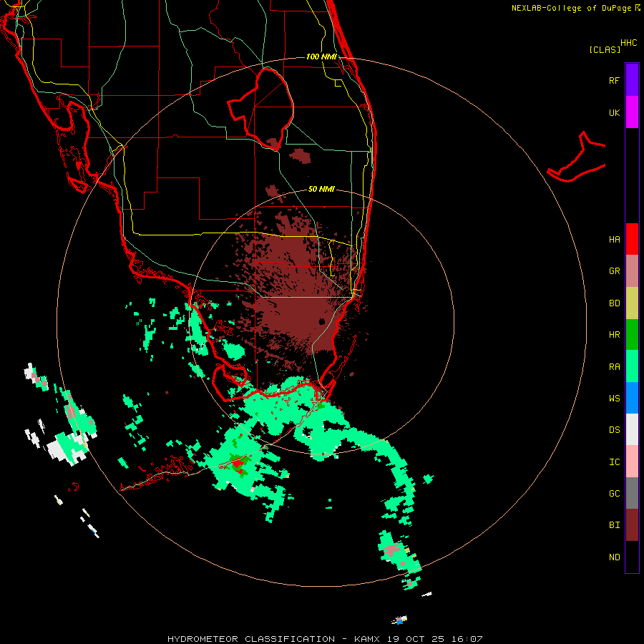Click the IC light pink legend swatch

[x=632, y=462]
